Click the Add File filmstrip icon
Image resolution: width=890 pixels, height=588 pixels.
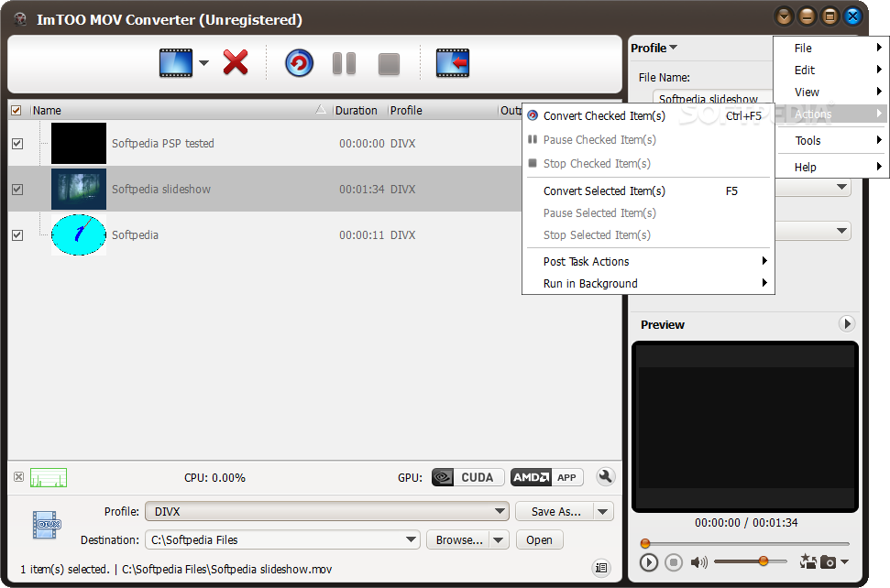coord(175,63)
